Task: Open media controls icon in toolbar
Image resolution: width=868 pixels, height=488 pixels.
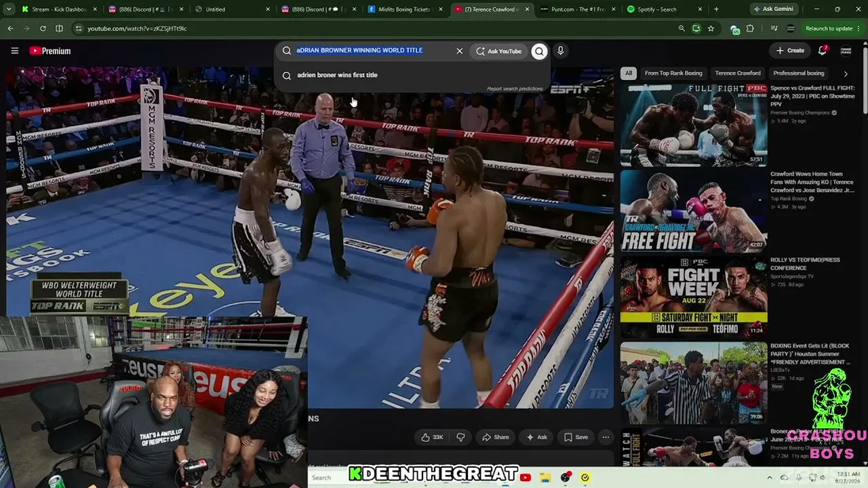Action: click(x=774, y=28)
